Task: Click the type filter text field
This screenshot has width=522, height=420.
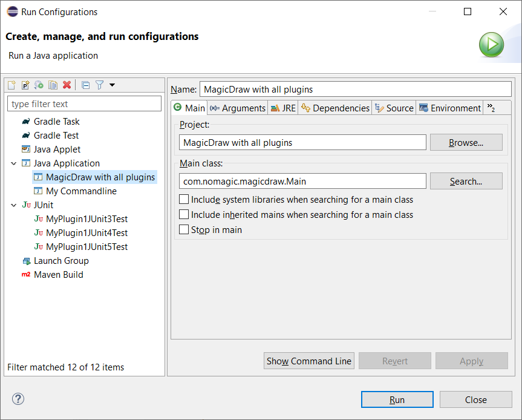Action: click(85, 104)
